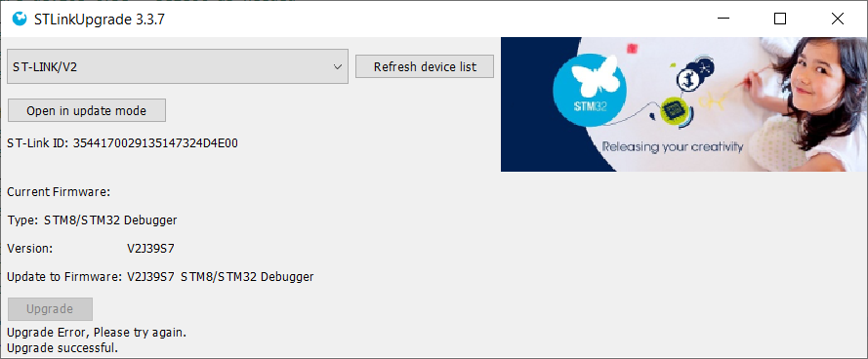Screen dimensions: 868x359
Task: Click the STLinkUpgrade app icon in title bar
Action: point(20,20)
